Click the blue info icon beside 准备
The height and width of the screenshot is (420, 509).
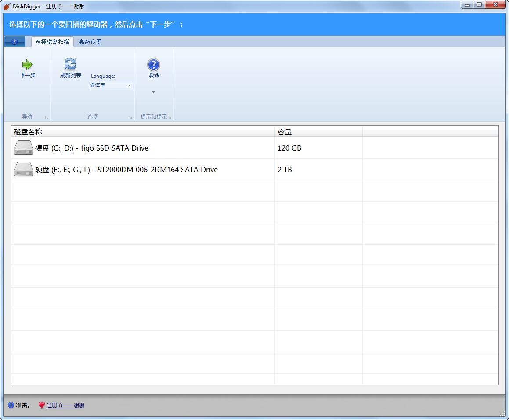tap(11, 406)
